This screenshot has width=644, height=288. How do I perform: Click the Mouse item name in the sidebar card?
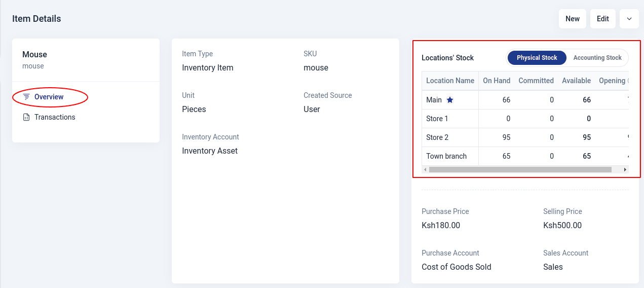click(34, 54)
